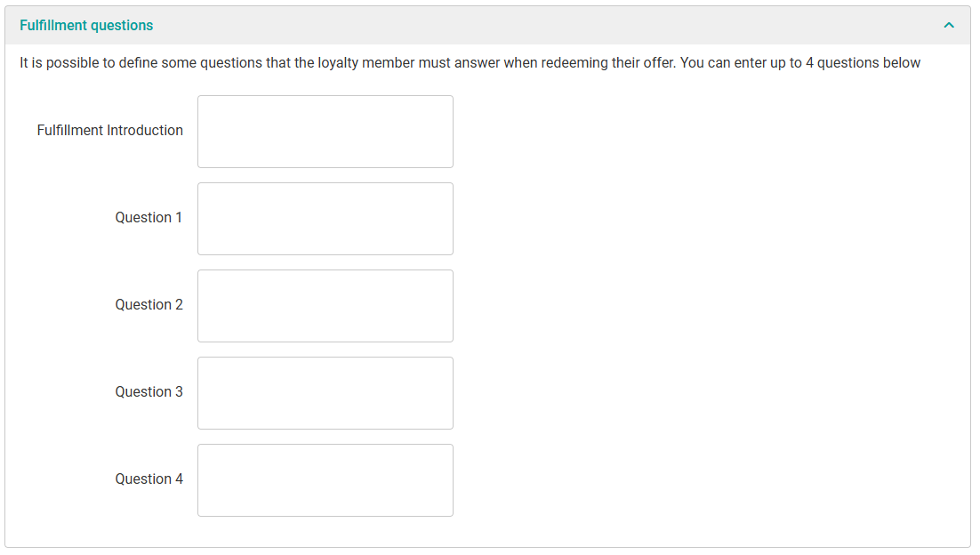Click inside the Fulfillment Introduction text box
This screenshot has width=980, height=555.
pyautogui.click(x=325, y=132)
